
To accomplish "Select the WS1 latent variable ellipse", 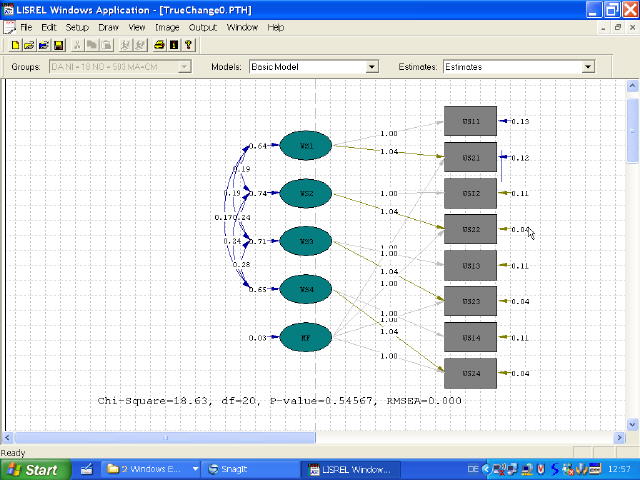I will coord(307,146).
